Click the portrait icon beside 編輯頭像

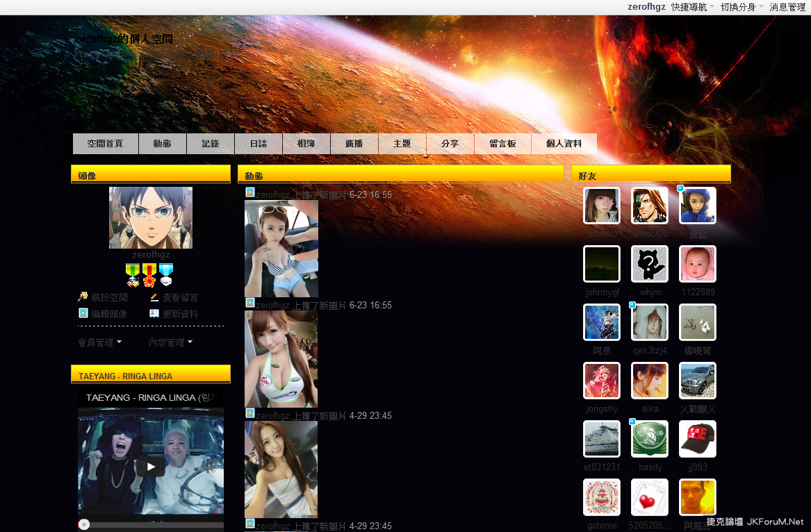pos(83,313)
